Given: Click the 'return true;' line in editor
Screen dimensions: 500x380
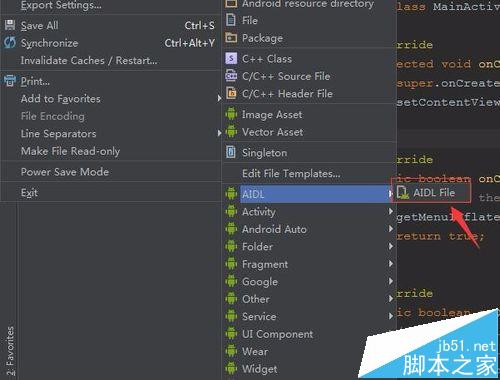Looking at the screenshot, I should coord(440,236).
